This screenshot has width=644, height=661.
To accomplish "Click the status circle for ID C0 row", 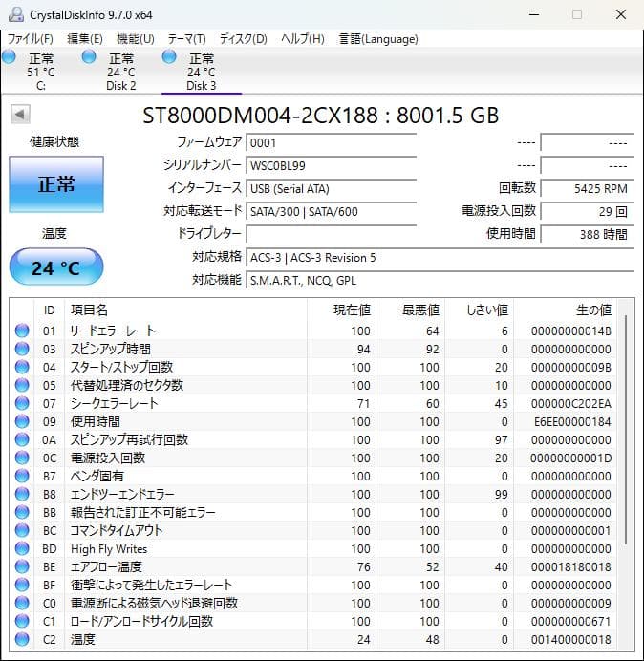I will [22, 603].
